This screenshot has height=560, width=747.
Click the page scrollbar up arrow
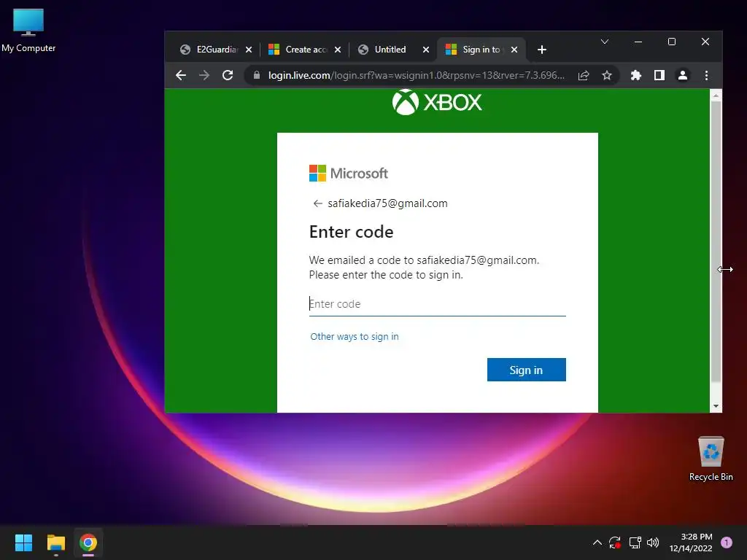(716, 96)
